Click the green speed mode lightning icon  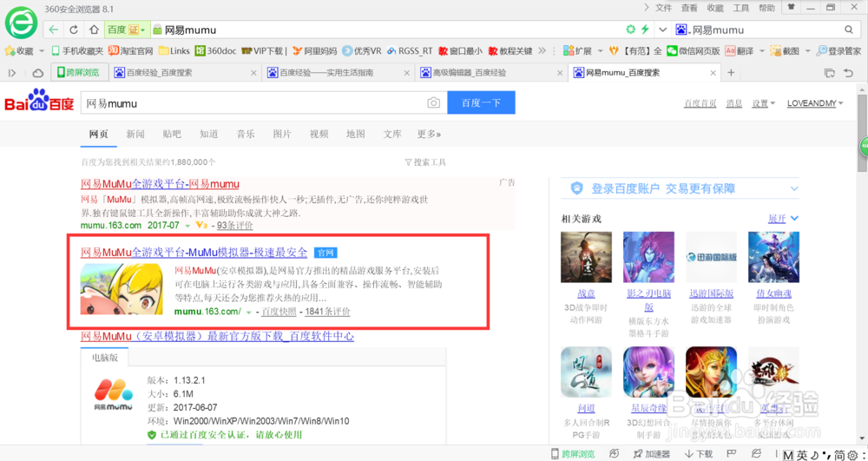point(644,30)
